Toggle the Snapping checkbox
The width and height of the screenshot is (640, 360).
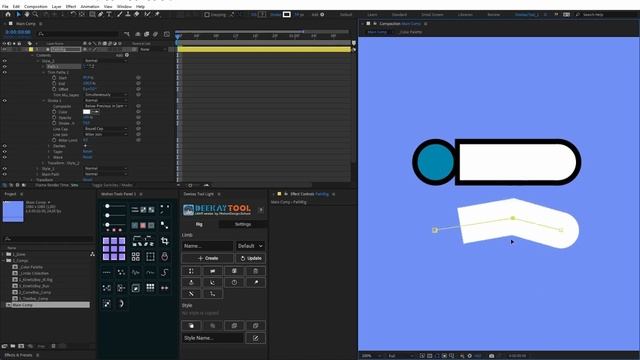[x=207, y=14]
